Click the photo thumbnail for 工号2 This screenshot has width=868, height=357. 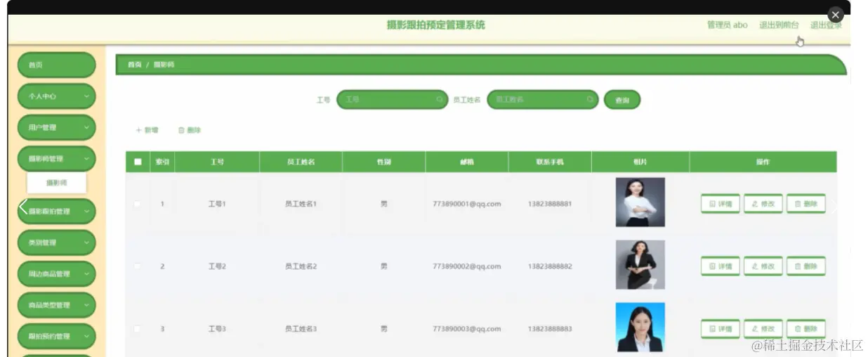[640, 265]
